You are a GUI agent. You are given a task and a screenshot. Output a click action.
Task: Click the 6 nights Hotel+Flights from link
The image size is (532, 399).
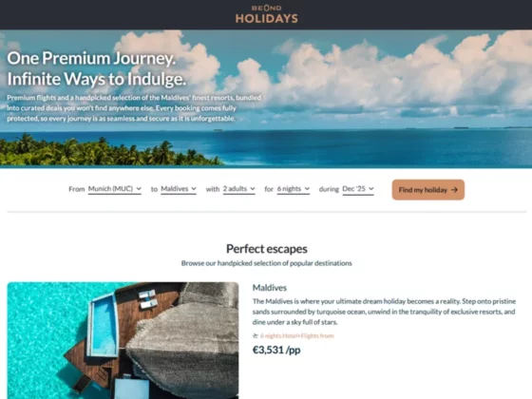click(x=297, y=336)
